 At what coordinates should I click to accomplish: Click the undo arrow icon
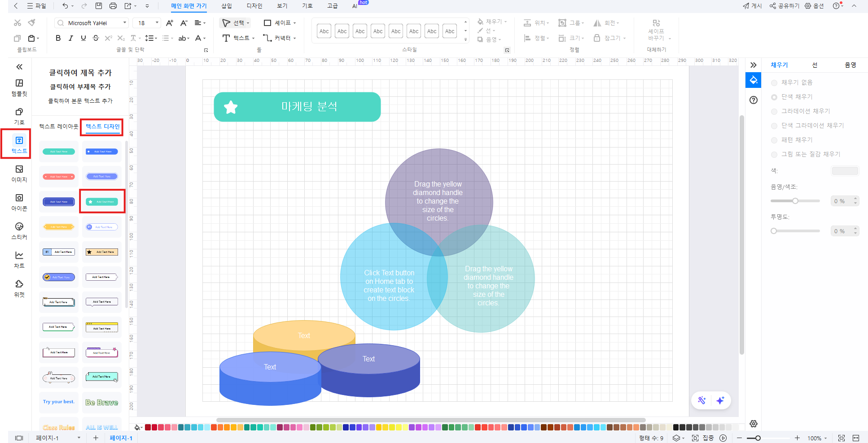66,6
